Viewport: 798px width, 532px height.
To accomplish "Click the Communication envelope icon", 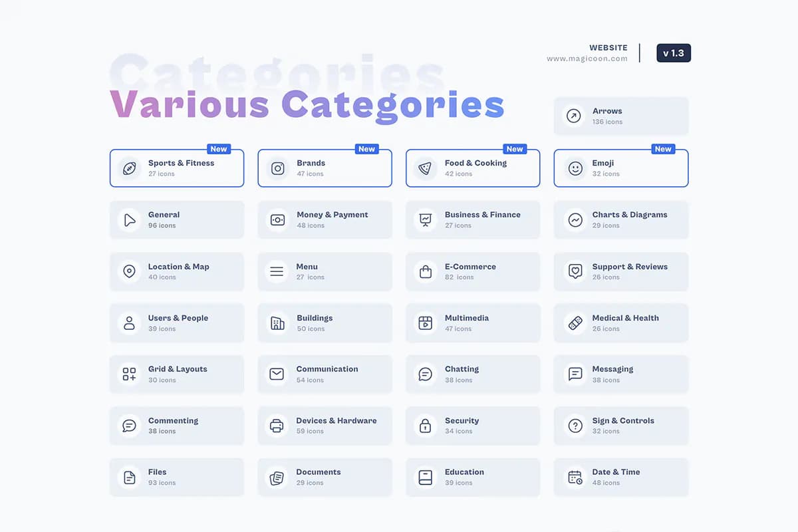I will coord(277,374).
